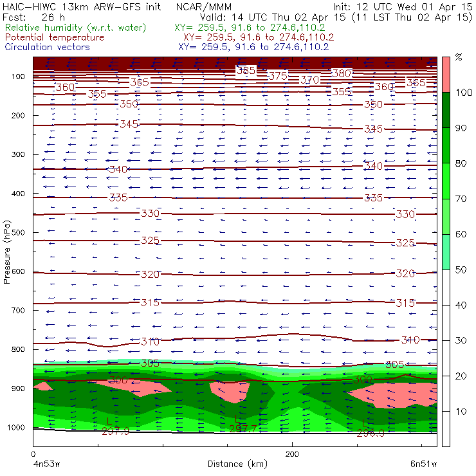The width and height of the screenshot is (476, 476).
Task: Click the '900' pressure axis tick label
Action: click(x=18, y=389)
